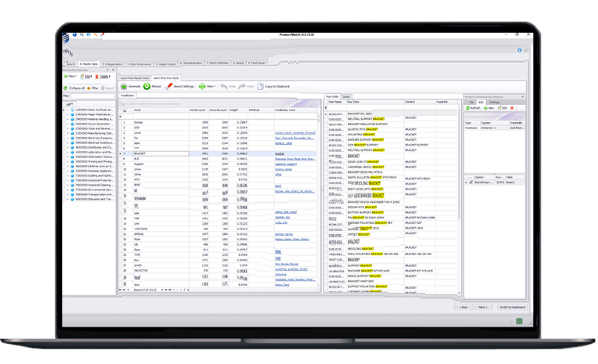Click the Weight column header
598x364 pixels.
(x=238, y=110)
